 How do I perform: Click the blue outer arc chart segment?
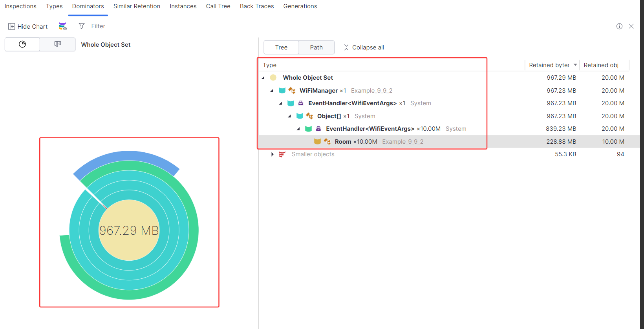point(126,159)
